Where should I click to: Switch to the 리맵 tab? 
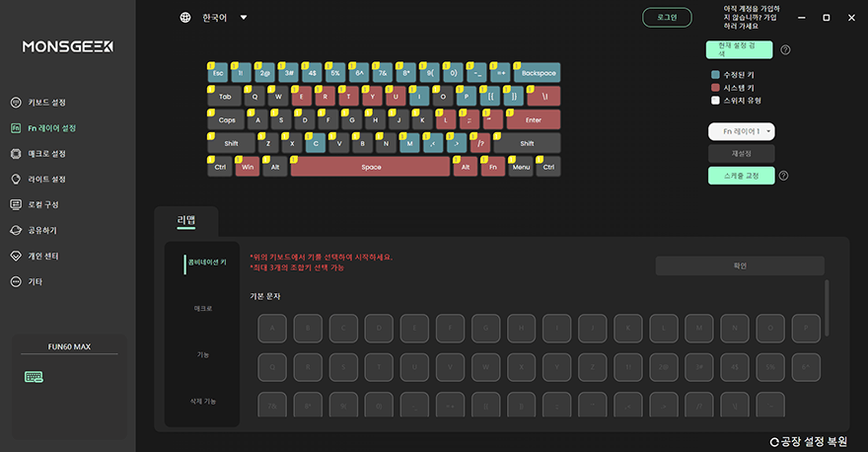[x=186, y=220]
